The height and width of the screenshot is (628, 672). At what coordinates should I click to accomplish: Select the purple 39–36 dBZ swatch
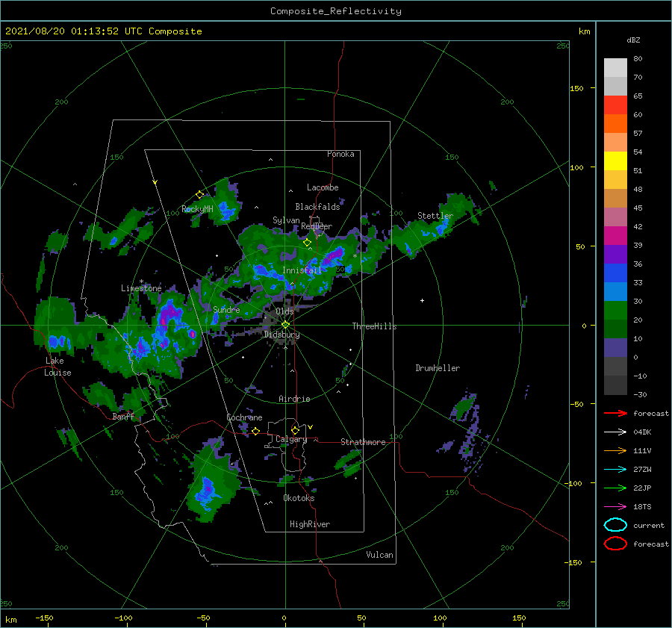[x=615, y=254]
